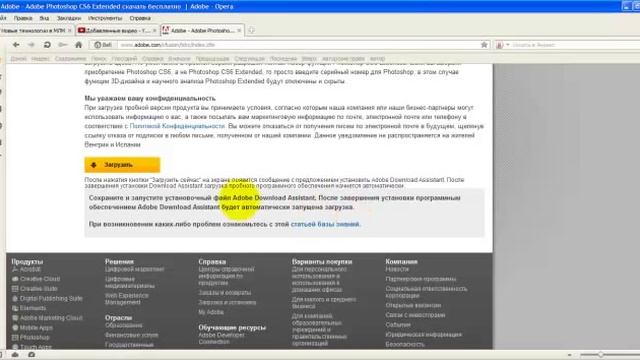Open the new tab button

pos(251,30)
